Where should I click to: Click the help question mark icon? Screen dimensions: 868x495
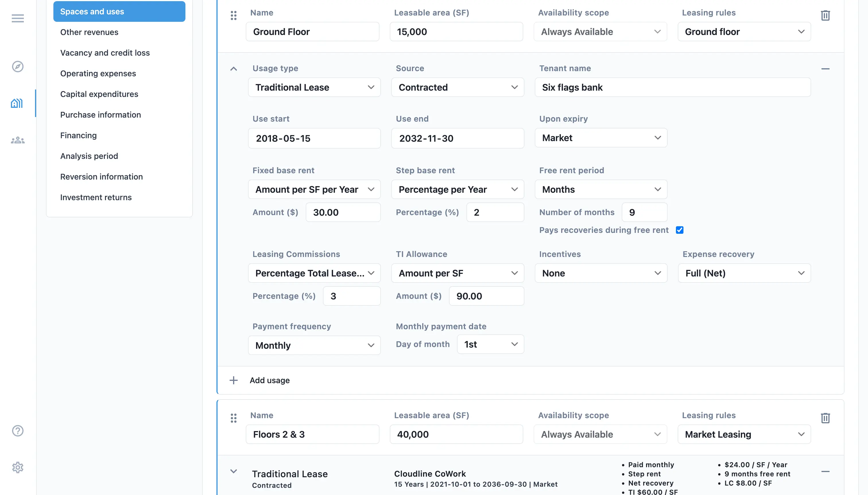tap(18, 431)
